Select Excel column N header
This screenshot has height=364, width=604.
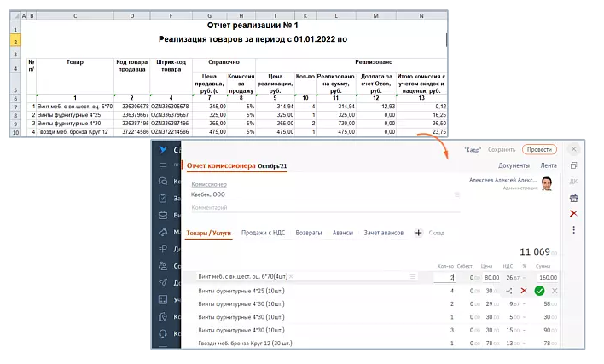click(x=421, y=16)
